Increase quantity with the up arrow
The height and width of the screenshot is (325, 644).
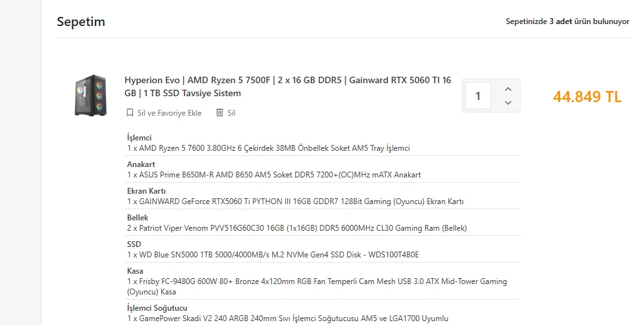pyautogui.click(x=508, y=89)
